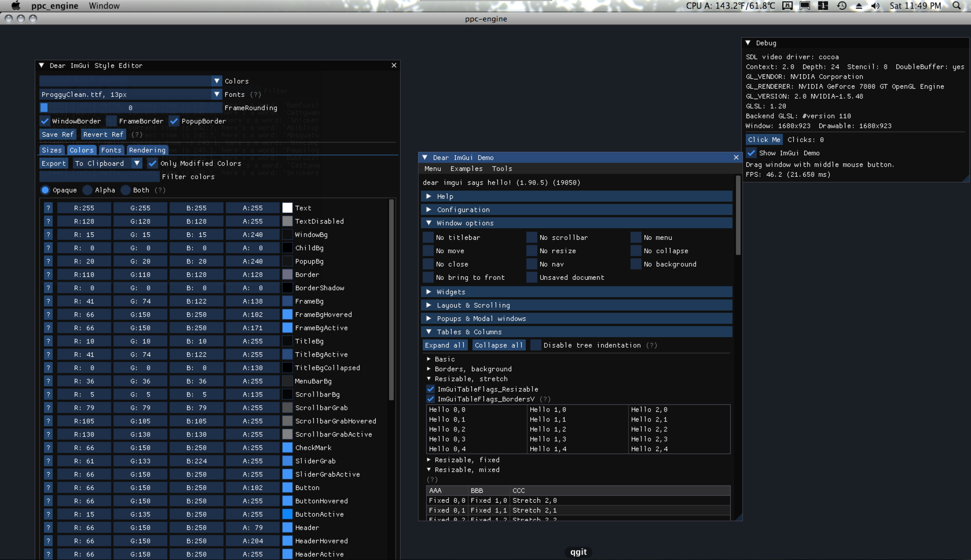971x560 pixels.
Task: Click the question mark button for SliderGrab row
Action: [x=48, y=461]
